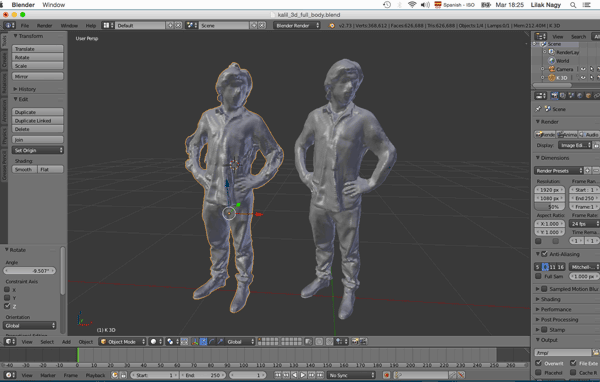
Task: Open the Rotate Orientation Global dropdown
Action: 29,326
